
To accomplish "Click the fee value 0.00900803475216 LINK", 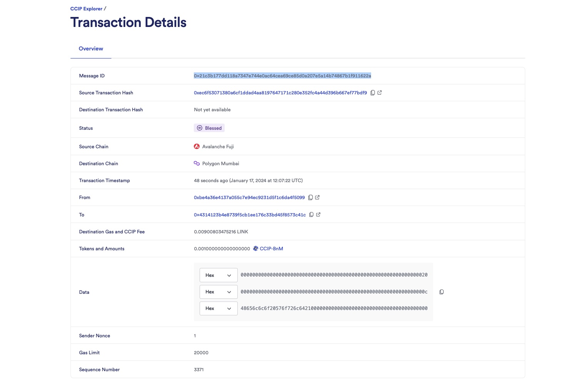I will (x=221, y=232).
